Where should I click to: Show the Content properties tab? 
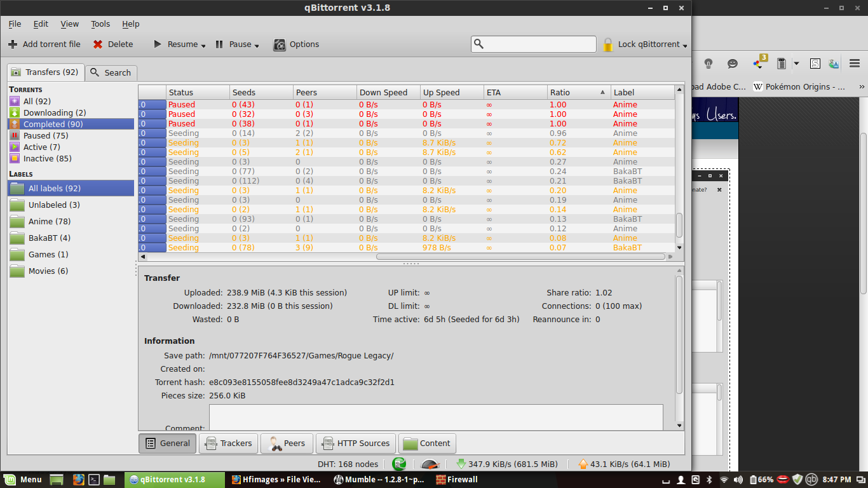[x=427, y=444]
